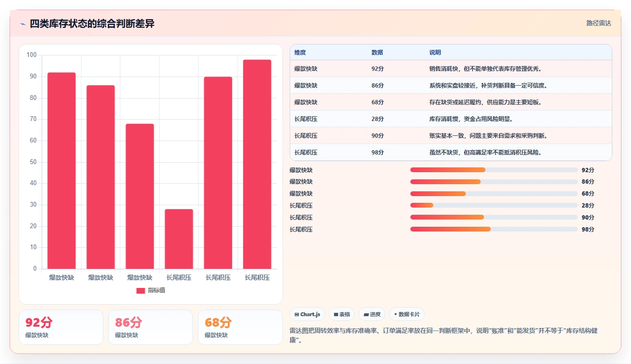Screen dimensions: 631x364
Task: Click the chart bar reaching 92
Action: coord(62,171)
